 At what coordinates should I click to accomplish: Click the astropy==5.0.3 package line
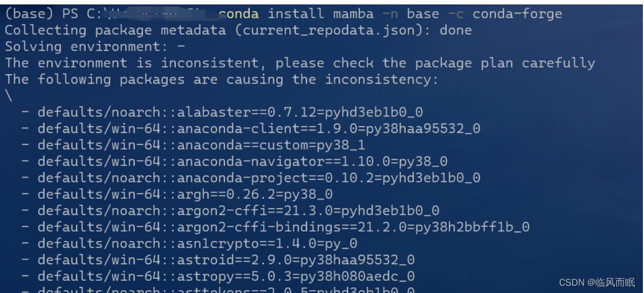(x=218, y=276)
